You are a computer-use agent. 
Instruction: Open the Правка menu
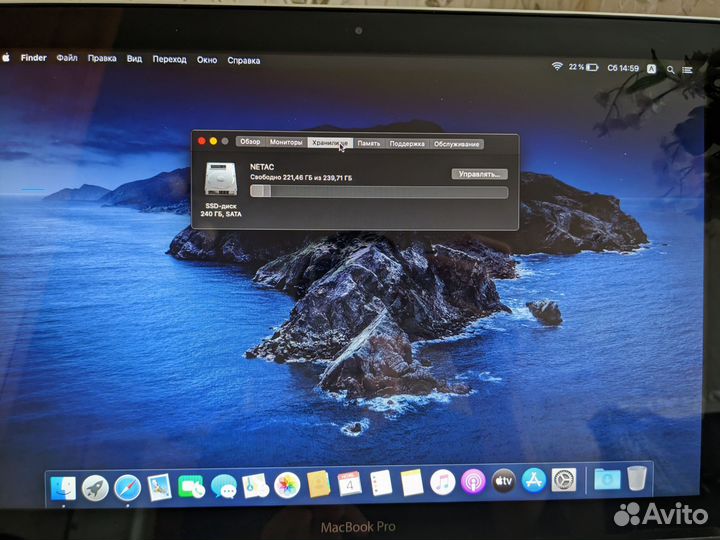[102, 58]
